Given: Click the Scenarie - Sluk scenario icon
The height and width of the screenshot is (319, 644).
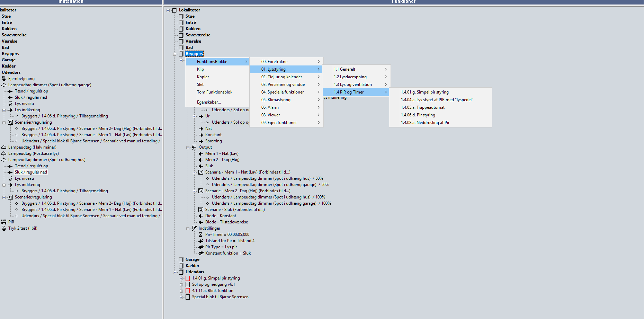Looking at the screenshot, I should (x=201, y=210).
